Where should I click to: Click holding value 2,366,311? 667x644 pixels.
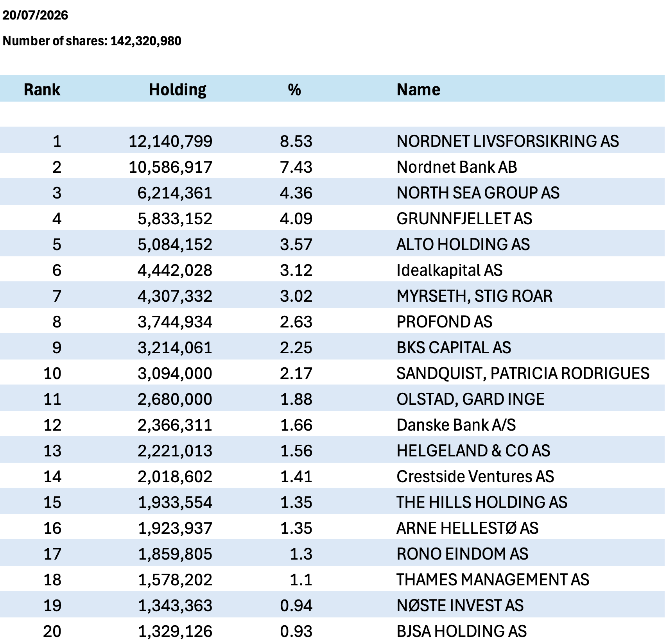(175, 425)
